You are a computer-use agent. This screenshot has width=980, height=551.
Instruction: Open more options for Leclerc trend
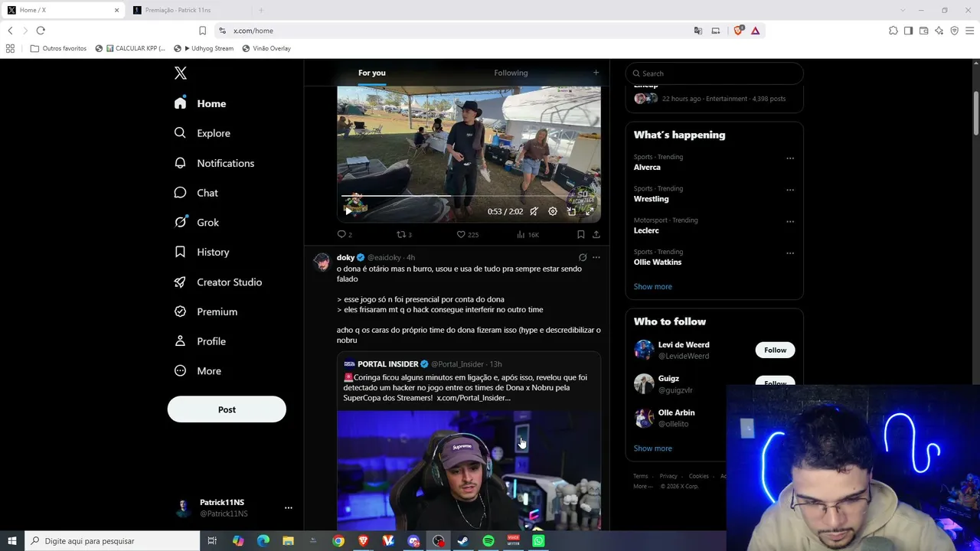click(790, 222)
